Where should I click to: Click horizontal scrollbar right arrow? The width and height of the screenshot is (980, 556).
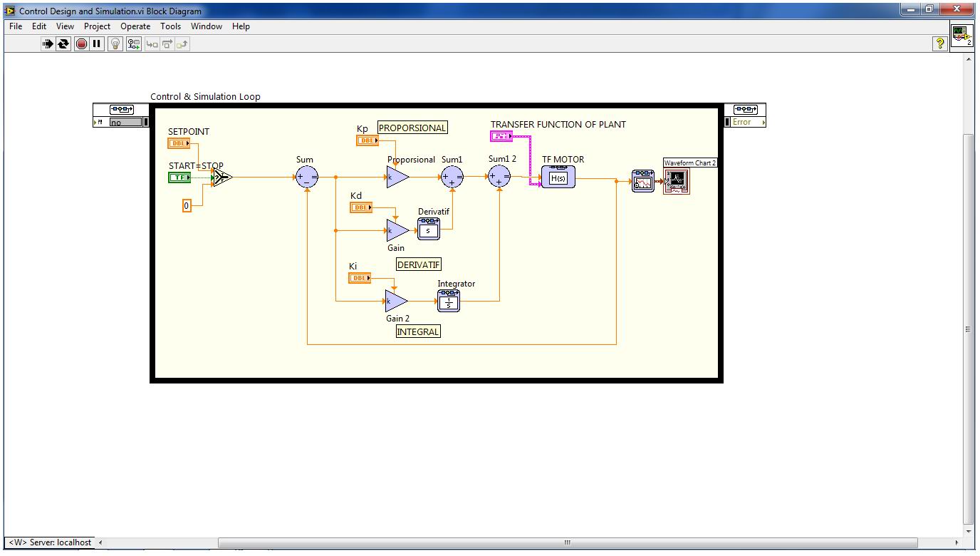(956, 543)
